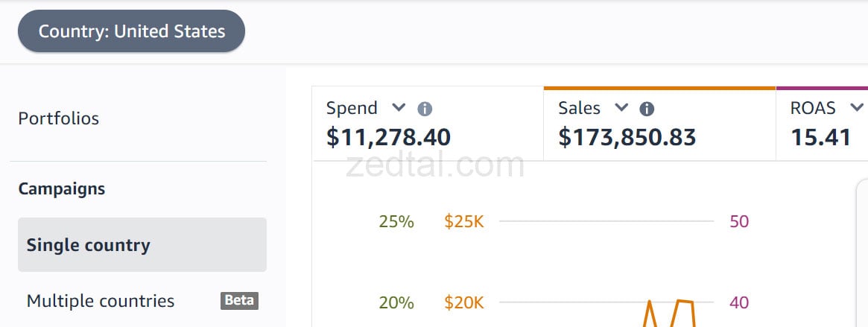The height and width of the screenshot is (327, 868).
Task: Click the $11,278.40 spend value
Action: (388, 137)
